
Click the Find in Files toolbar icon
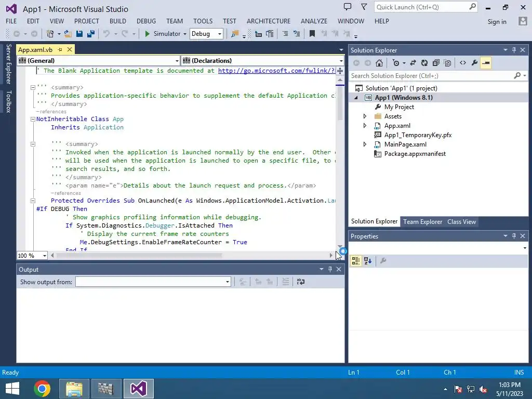(x=234, y=34)
